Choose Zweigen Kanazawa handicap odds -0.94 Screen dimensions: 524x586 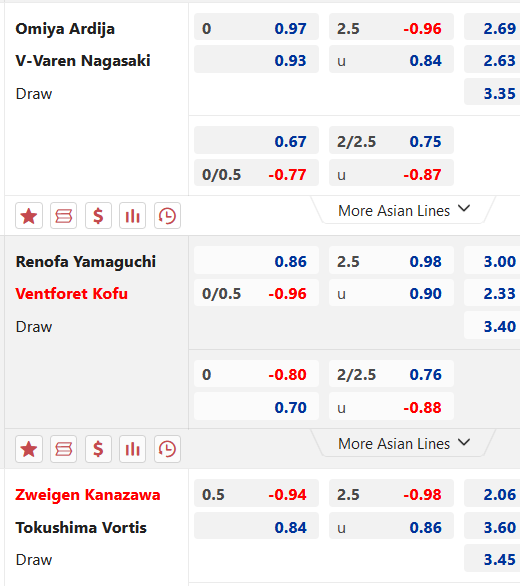256,494
